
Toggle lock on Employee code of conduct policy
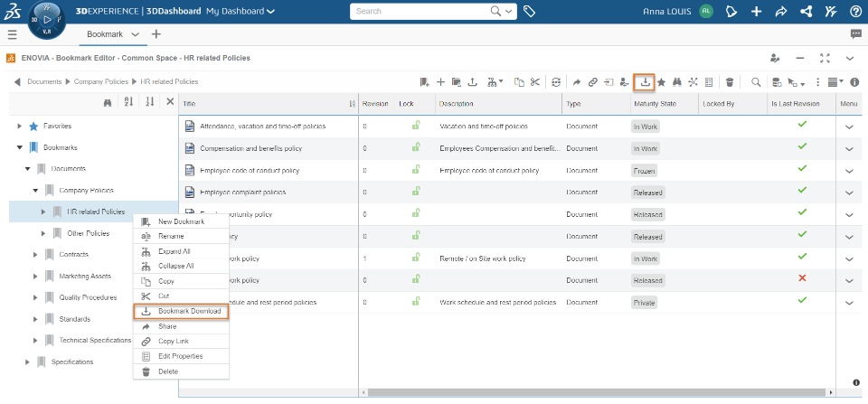pyautogui.click(x=416, y=169)
